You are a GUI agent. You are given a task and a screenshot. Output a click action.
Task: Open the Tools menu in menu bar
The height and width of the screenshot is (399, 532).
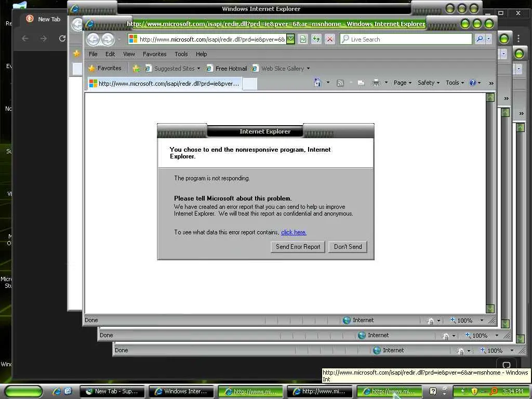point(181,54)
